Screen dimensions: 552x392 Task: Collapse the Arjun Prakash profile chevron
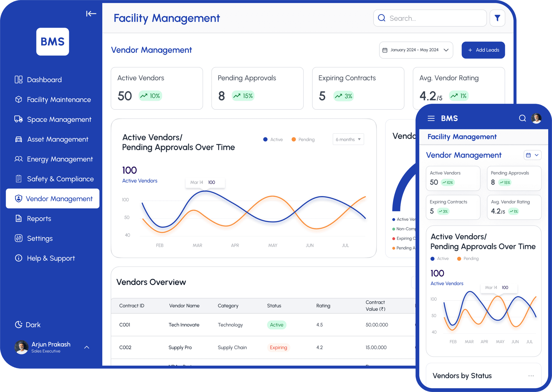87,347
